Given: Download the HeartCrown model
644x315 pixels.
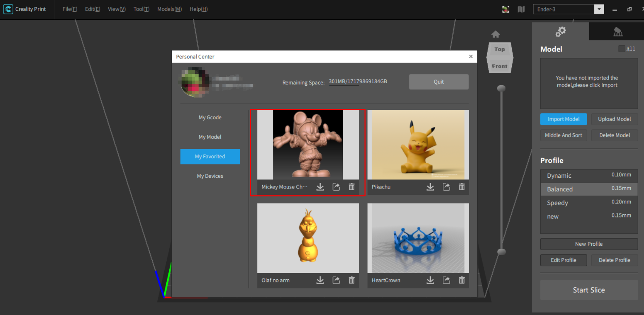Looking at the screenshot, I should pos(430,280).
